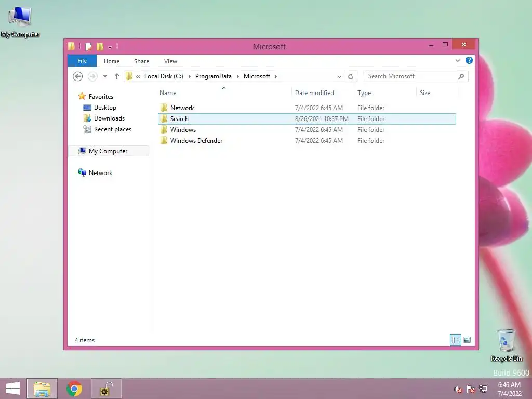The height and width of the screenshot is (399, 532).
Task: Click the padlock gear taskbar app
Action: (106, 389)
